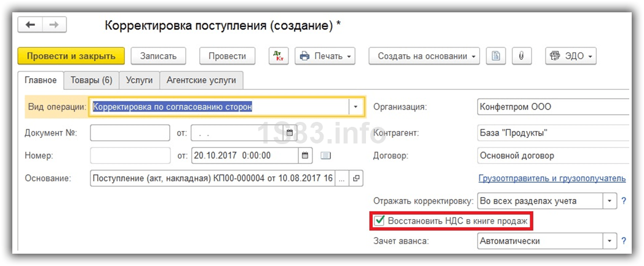Open calendar for Документ № date

pyautogui.click(x=290, y=133)
